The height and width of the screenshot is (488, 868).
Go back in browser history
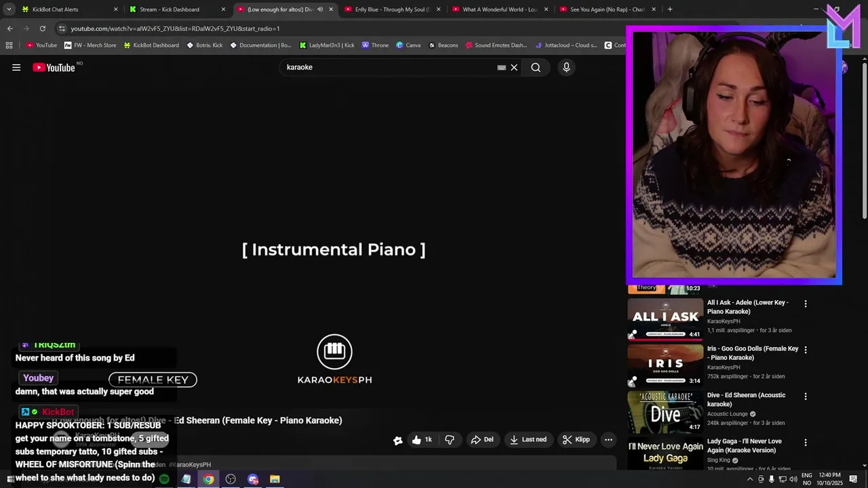pyautogui.click(x=9, y=28)
